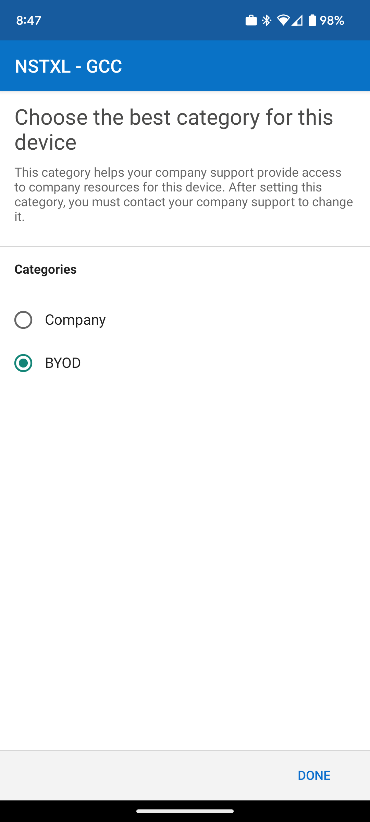
Task: Tap the 8:47 clock in status bar
Action: [x=29, y=20]
